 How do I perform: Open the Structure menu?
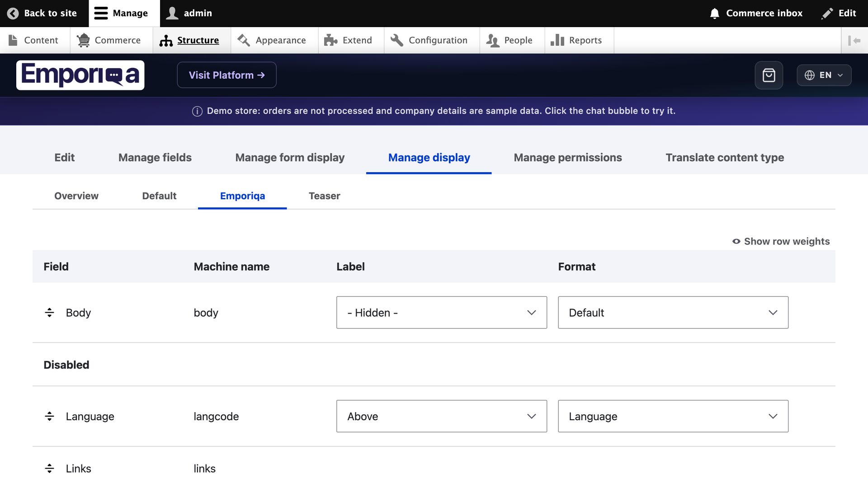coord(192,40)
